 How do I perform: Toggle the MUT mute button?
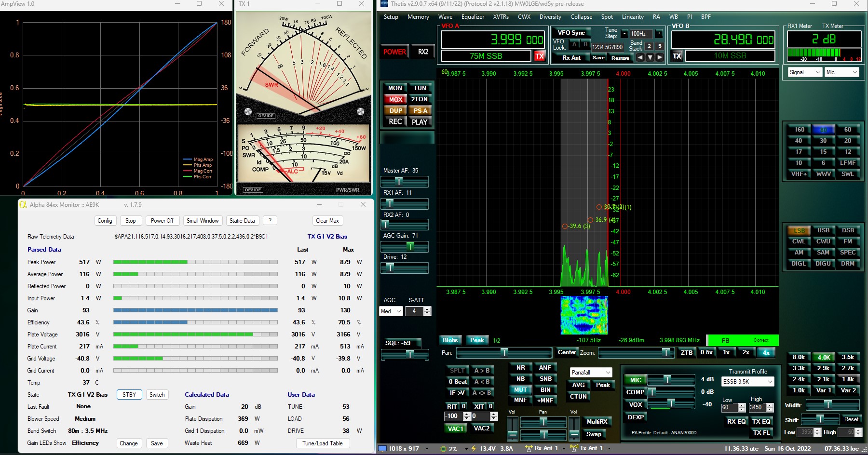(521, 390)
